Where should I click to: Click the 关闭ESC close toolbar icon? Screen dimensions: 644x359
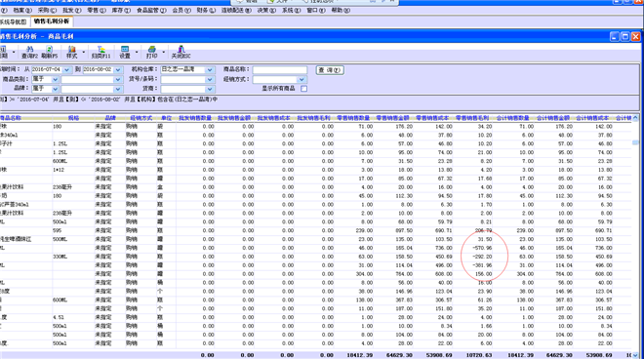pos(181,52)
